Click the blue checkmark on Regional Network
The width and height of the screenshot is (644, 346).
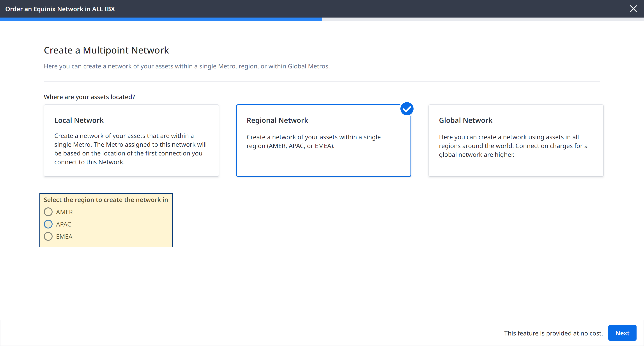(x=407, y=109)
